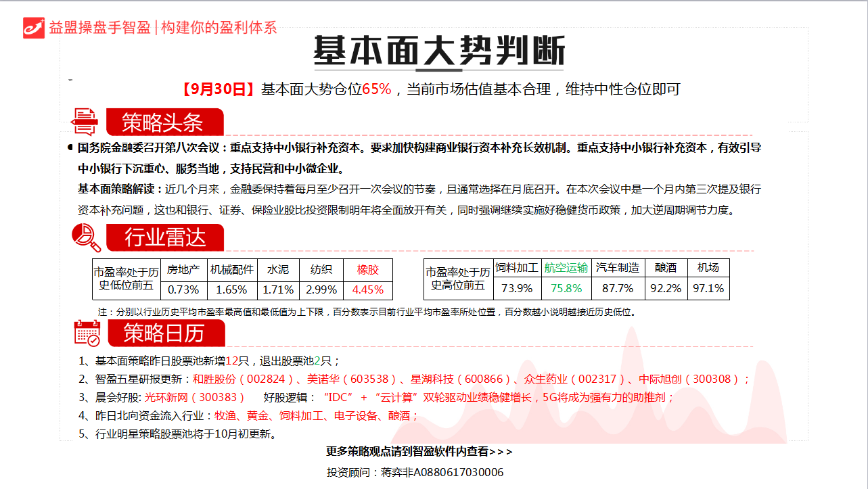Click the 机场 97.1% percentage cell

pos(708,288)
